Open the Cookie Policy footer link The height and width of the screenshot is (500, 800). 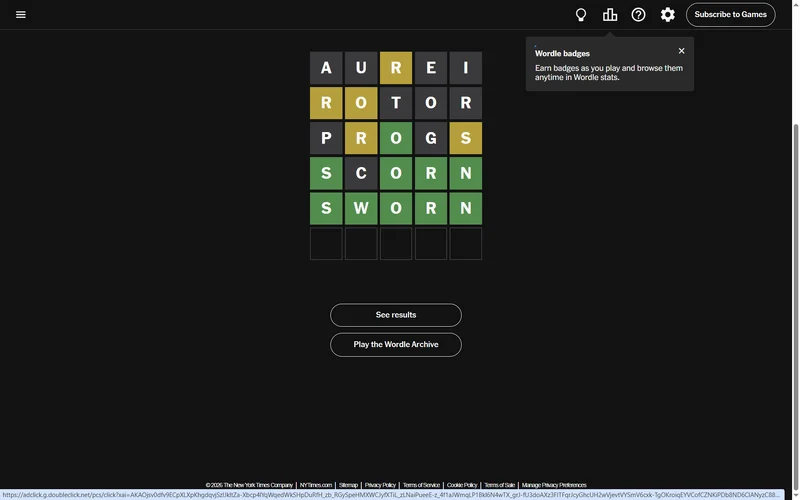click(462, 485)
